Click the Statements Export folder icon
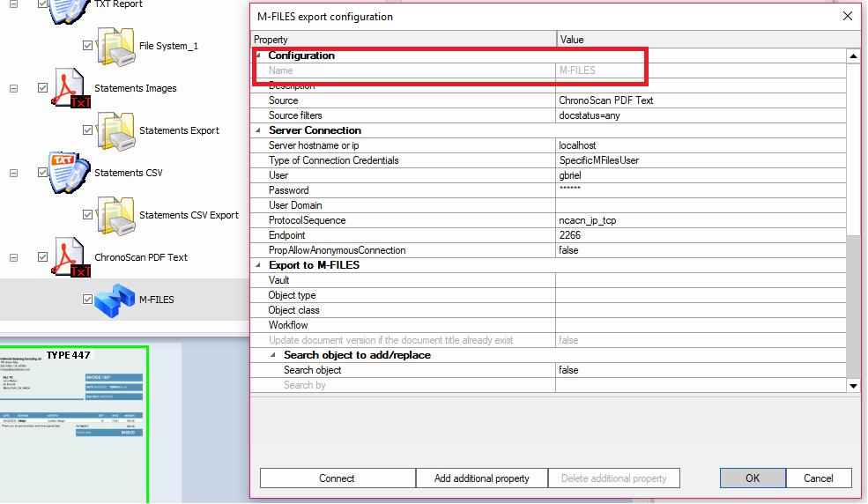Screen dimensions: 868x504 pyautogui.click(x=115, y=130)
